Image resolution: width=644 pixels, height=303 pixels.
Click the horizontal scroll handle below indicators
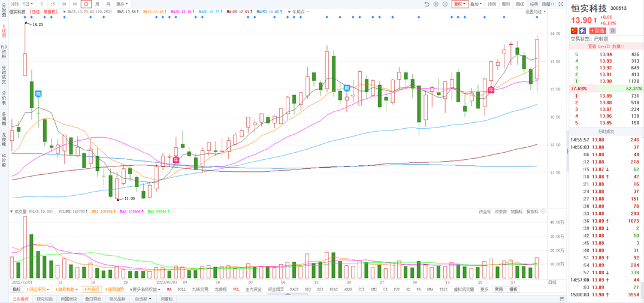pyautogui.click(x=288, y=294)
